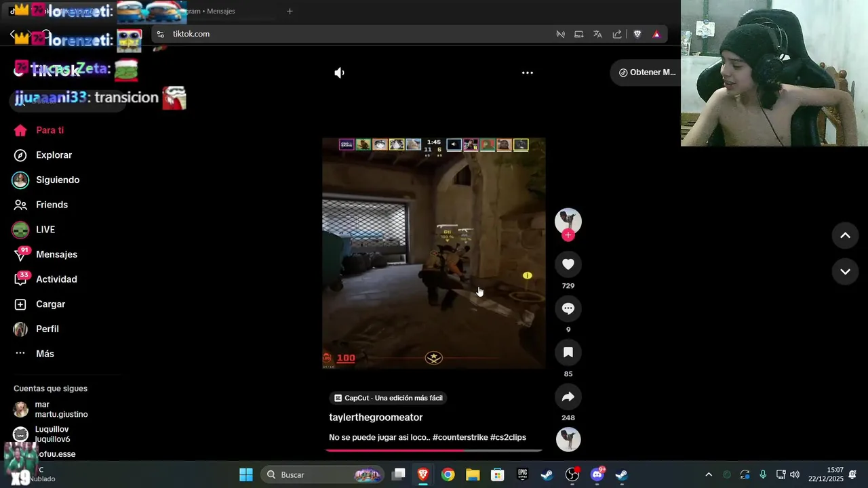Image resolution: width=868 pixels, height=488 pixels.
Task: Open File Explorer from the taskbar
Action: point(473,474)
